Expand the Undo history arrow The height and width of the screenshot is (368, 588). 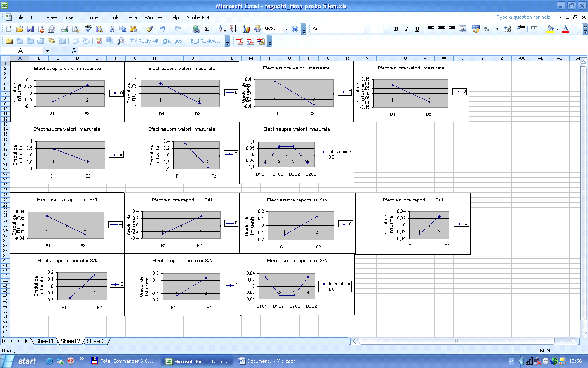tap(170, 29)
